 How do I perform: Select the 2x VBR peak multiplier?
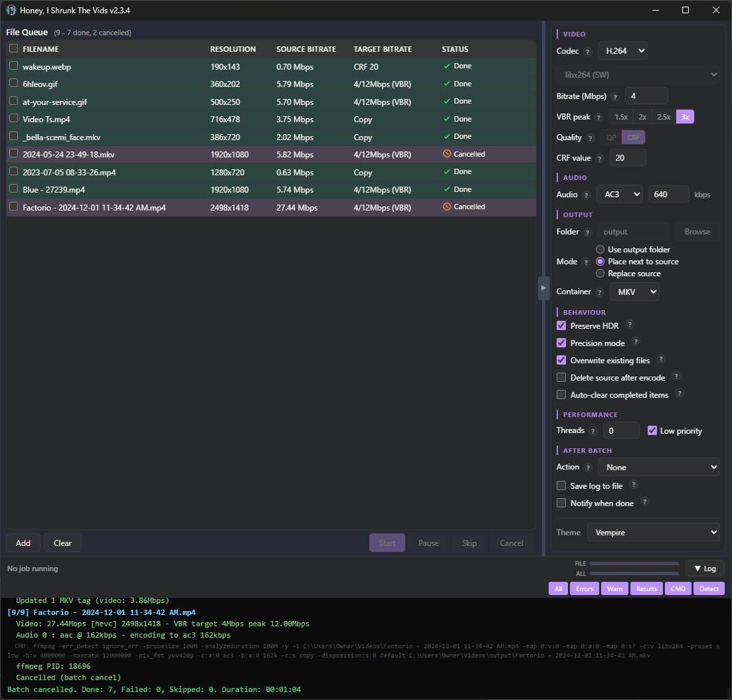coord(642,117)
